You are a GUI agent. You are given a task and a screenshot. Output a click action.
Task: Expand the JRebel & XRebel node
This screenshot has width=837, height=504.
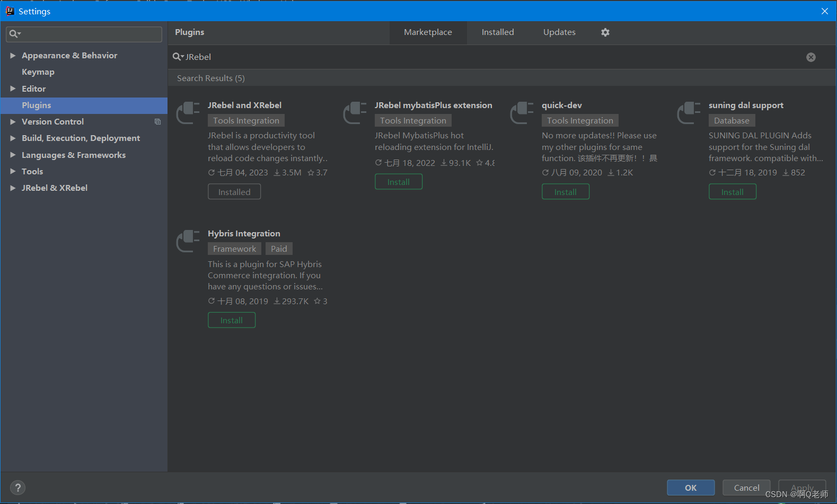[13, 188]
